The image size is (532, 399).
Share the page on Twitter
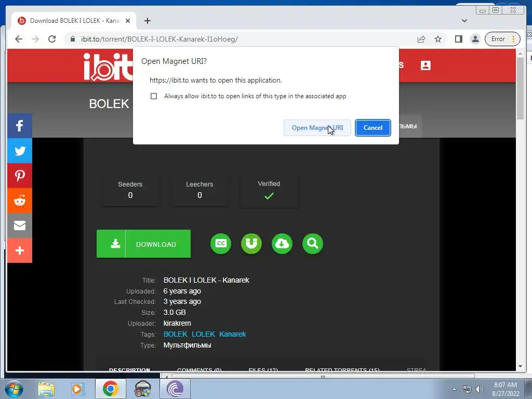click(x=20, y=151)
